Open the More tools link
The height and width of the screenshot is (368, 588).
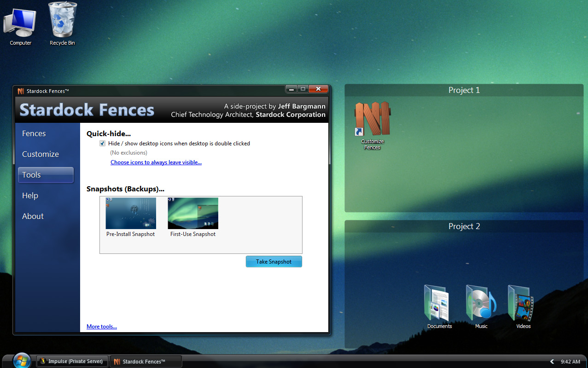point(102,327)
